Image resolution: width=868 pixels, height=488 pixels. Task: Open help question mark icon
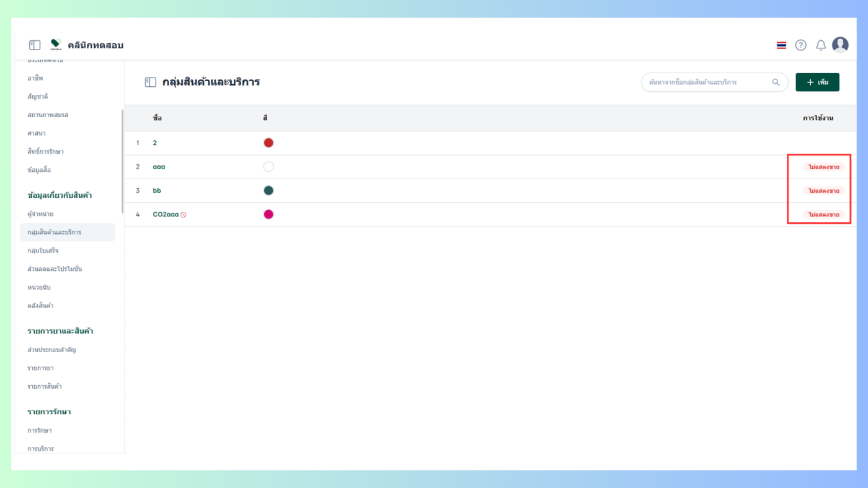click(801, 45)
